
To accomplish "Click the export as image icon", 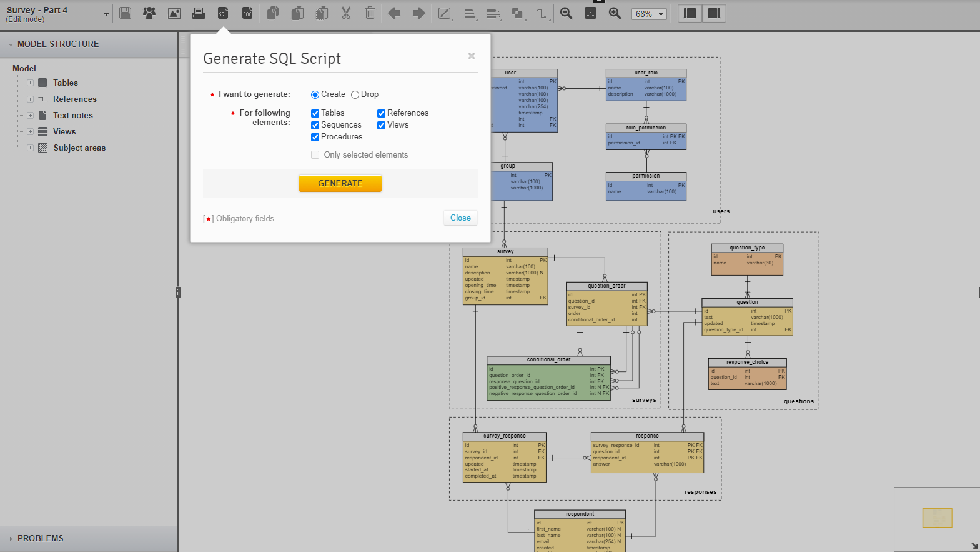I will 174,13.
